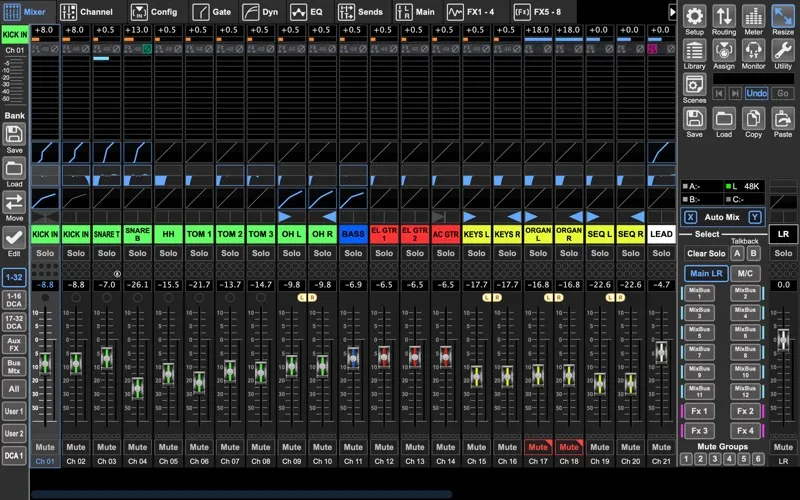The height and width of the screenshot is (500, 800).
Task: Open the Assign icon
Action: [x=724, y=51]
